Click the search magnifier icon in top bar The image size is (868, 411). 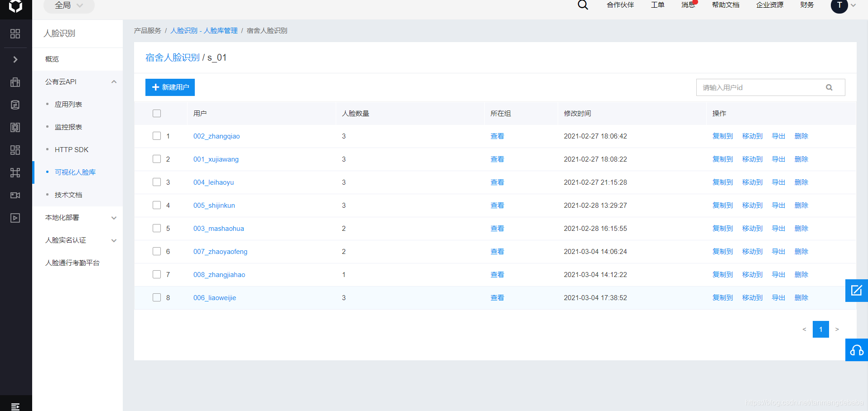tap(583, 5)
